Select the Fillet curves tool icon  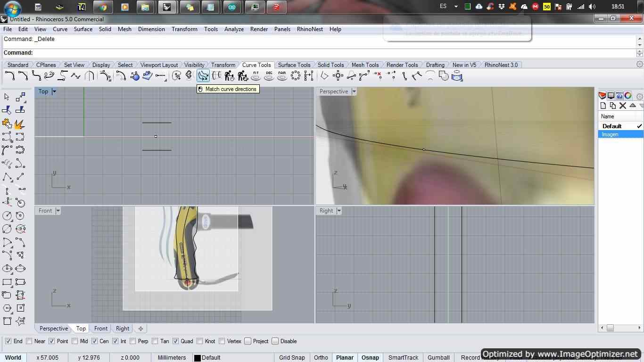9,75
